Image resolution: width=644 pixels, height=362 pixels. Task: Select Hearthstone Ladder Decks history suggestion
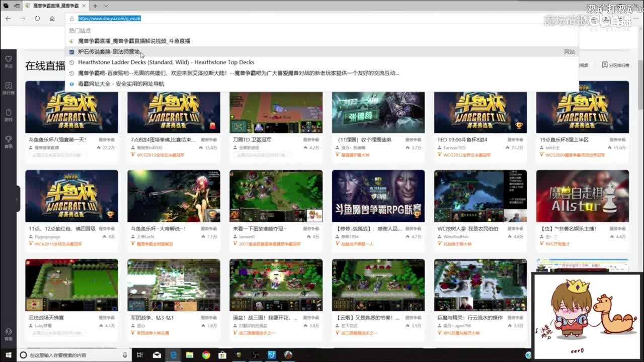[322, 62]
